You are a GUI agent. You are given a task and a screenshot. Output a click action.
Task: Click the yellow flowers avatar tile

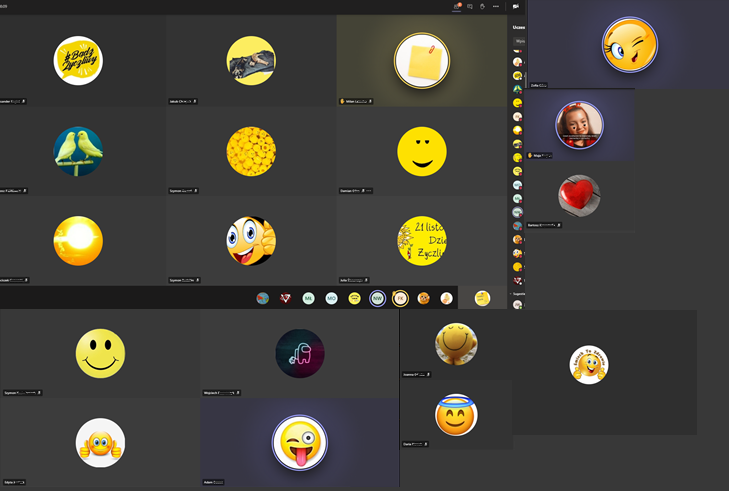tap(251, 151)
